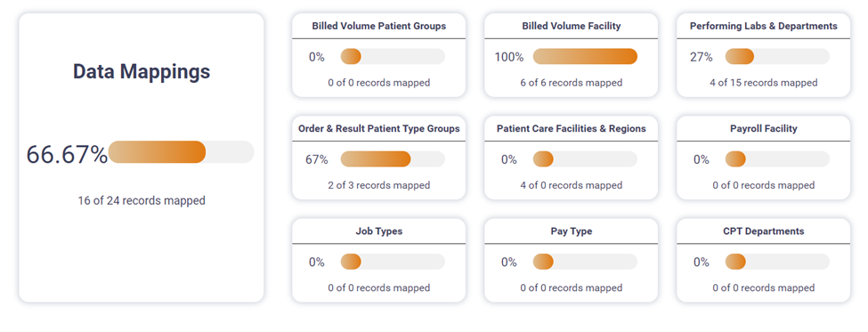Image resolution: width=868 pixels, height=332 pixels.
Task: Open the Billed Volume Facility card title
Action: pos(572,26)
